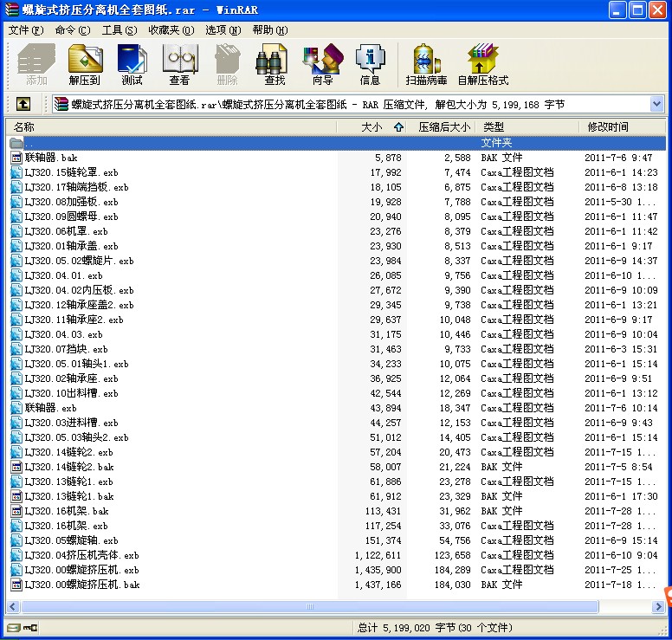Viewport: 672px width, 640px height.
Task: Select file icon of LJ320.04挤压机壳体.exb
Action: pos(16,555)
